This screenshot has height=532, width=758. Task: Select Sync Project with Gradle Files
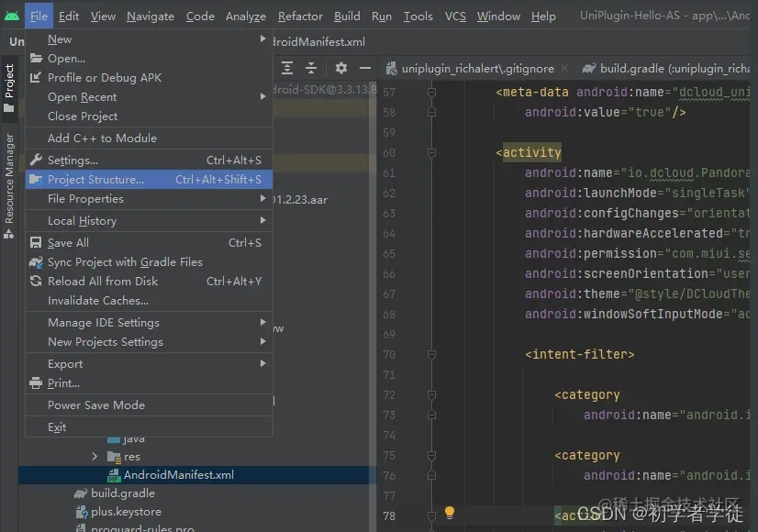pyautogui.click(x=149, y=262)
